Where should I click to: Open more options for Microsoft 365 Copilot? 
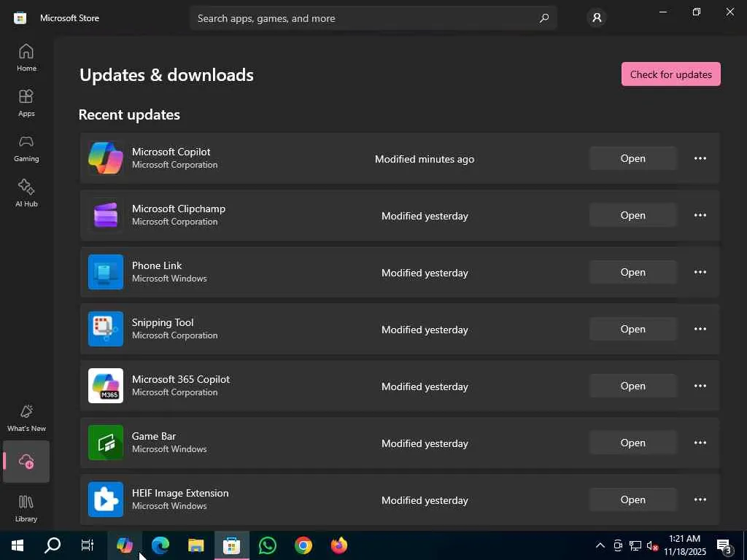click(700, 386)
